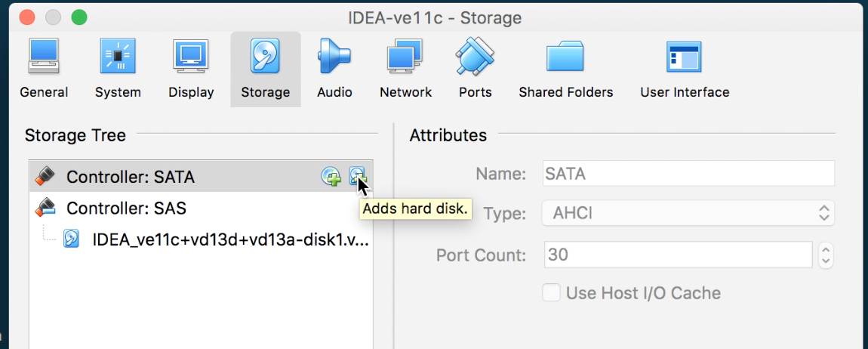Switch to the Display settings section
Screen dimensions: 868x349
tap(191, 69)
